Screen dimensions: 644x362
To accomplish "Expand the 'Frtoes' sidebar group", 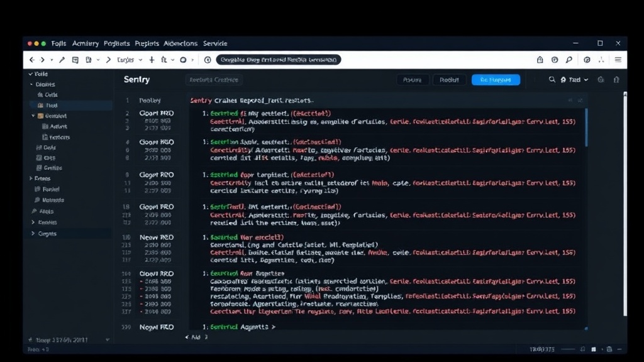I will click(31, 178).
